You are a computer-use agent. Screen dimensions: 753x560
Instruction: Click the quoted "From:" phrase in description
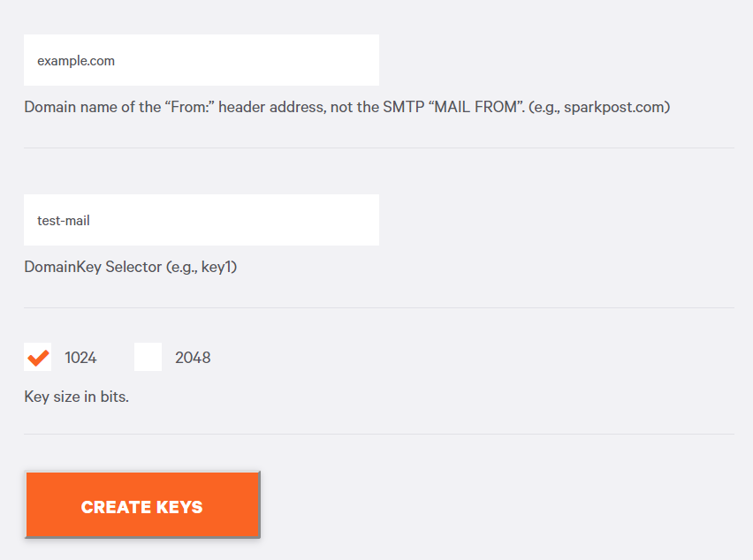coord(183,108)
